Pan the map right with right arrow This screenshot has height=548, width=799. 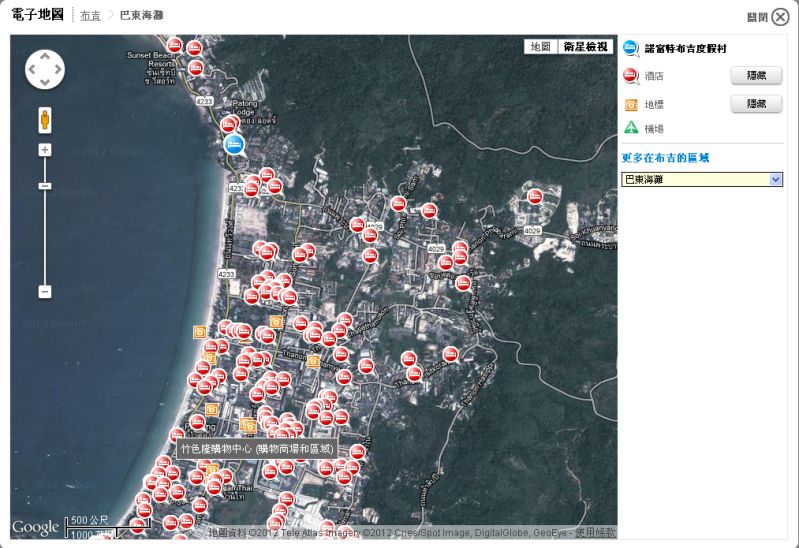57,69
